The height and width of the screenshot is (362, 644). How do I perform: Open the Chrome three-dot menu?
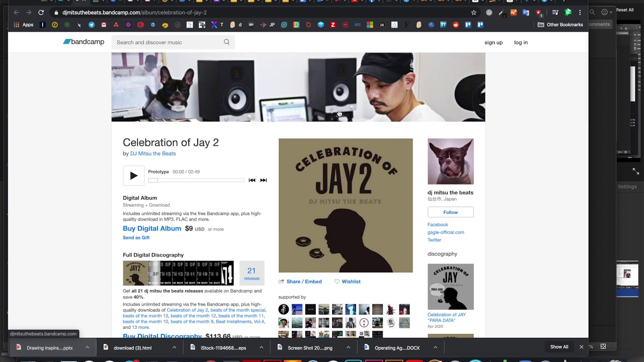pos(580,13)
